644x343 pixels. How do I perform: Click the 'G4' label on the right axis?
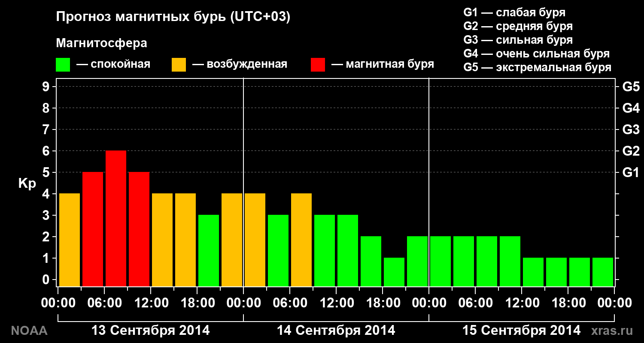point(631,108)
